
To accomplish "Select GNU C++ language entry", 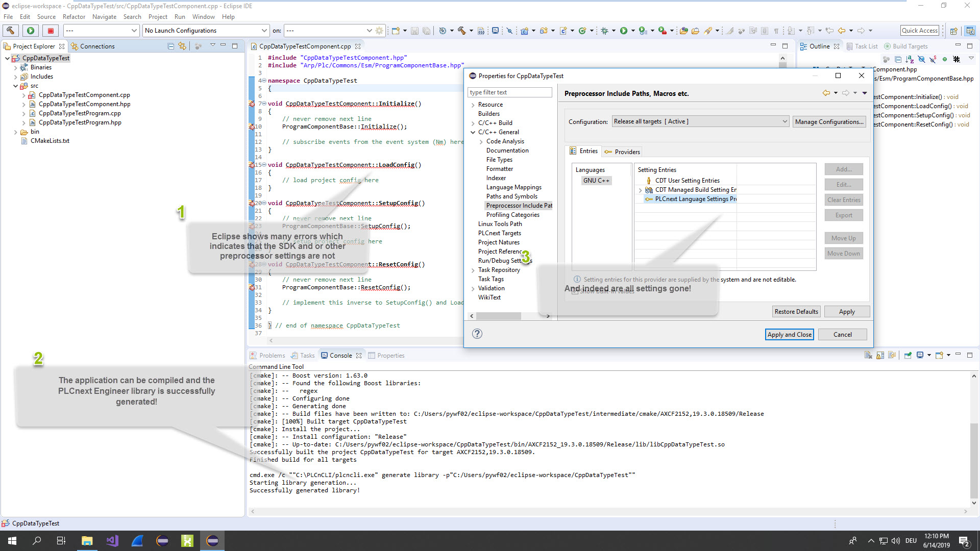I will tap(596, 181).
